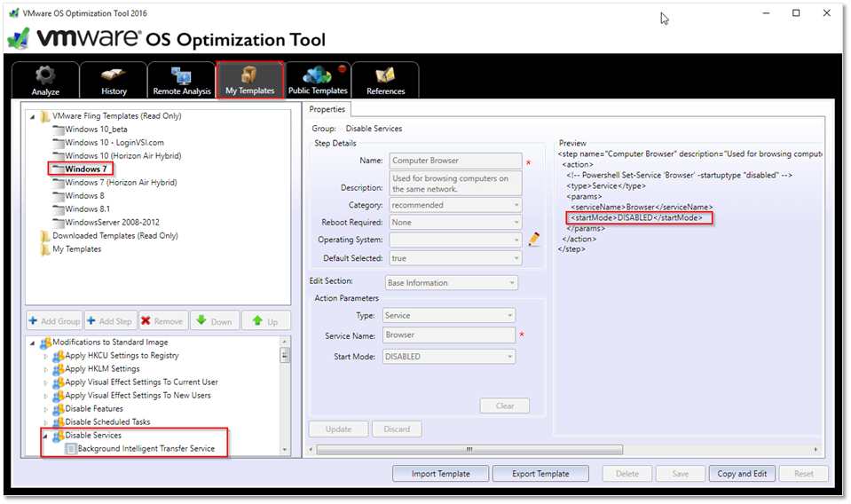This screenshot has height=504, width=851.
Task: Click the Modifications to Standard Image group icon
Action: [45, 343]
